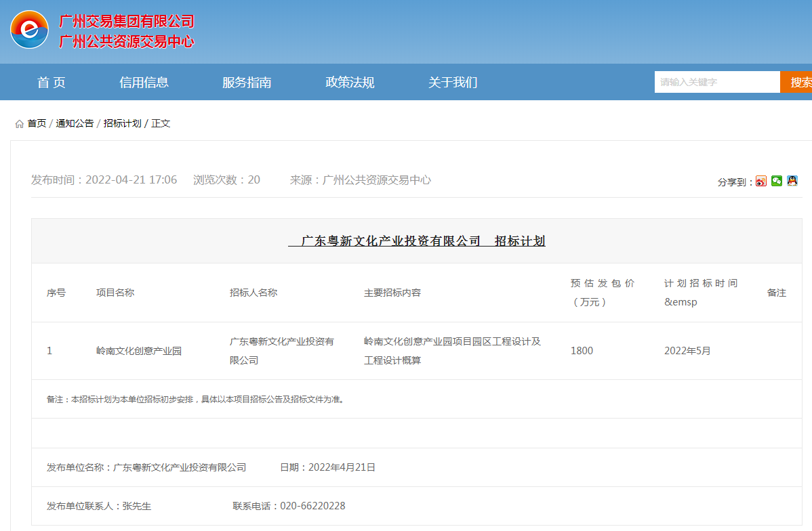
Task: Open 服务指南 menu item
Action: [x=247, y=82]
